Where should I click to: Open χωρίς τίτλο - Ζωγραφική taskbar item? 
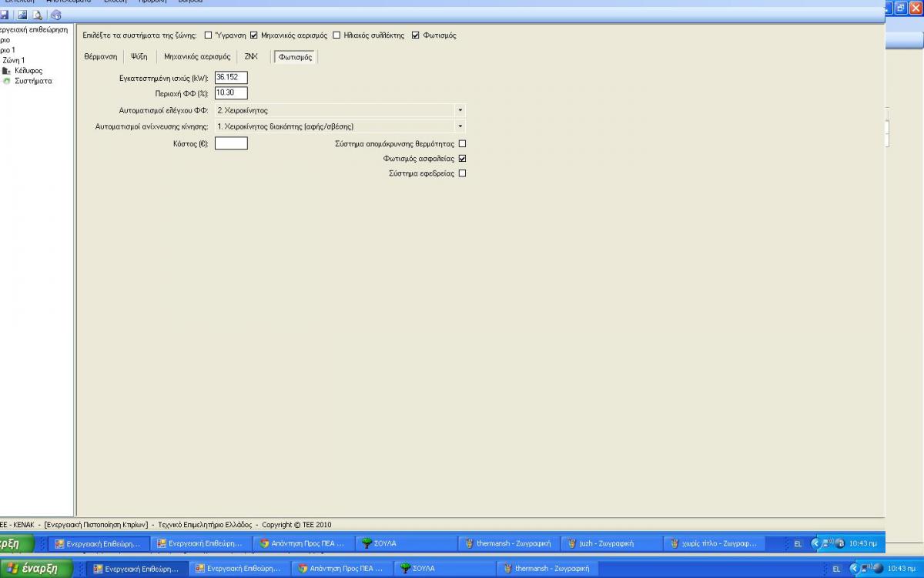click(x=714, y=543)
